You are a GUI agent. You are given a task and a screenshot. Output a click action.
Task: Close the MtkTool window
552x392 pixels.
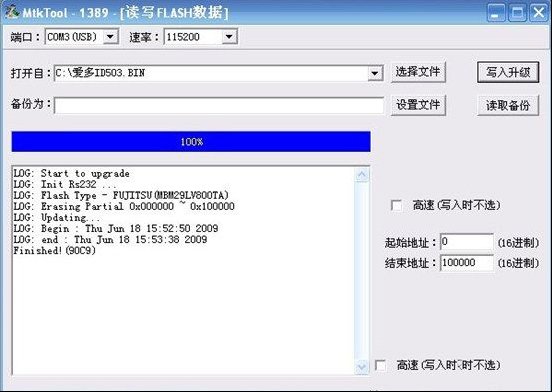(x=539, y=13)
